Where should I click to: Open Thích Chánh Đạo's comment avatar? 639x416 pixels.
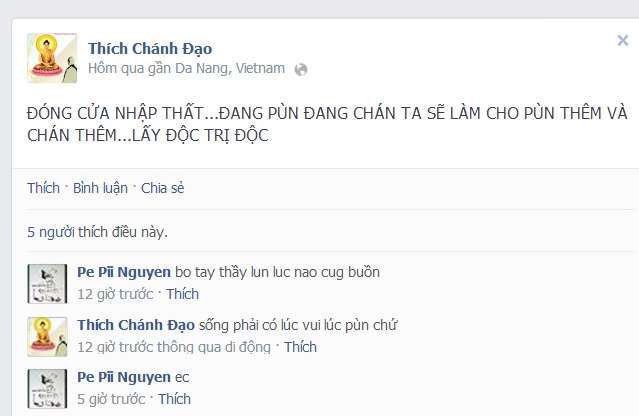[x=47, y=337]
